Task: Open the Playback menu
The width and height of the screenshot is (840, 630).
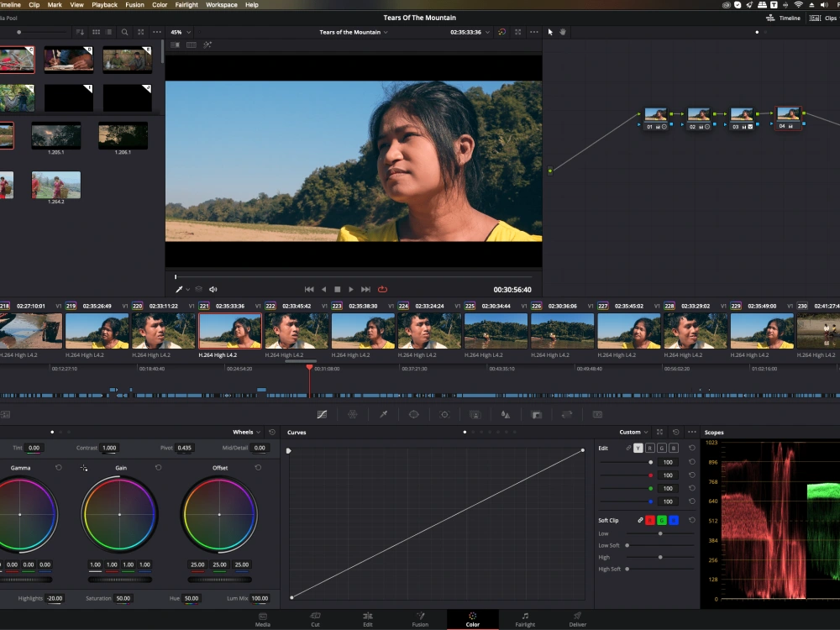Action: 104,5
